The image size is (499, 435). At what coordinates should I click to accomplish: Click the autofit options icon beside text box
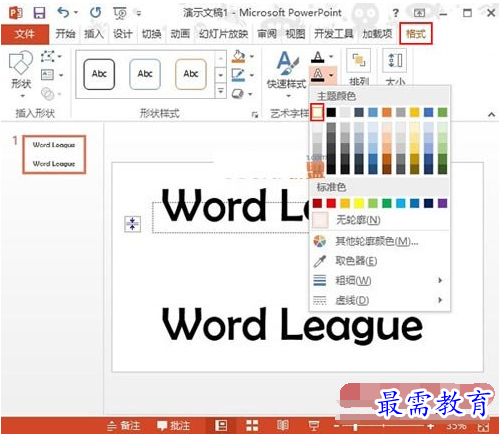[x=132, y=224]
